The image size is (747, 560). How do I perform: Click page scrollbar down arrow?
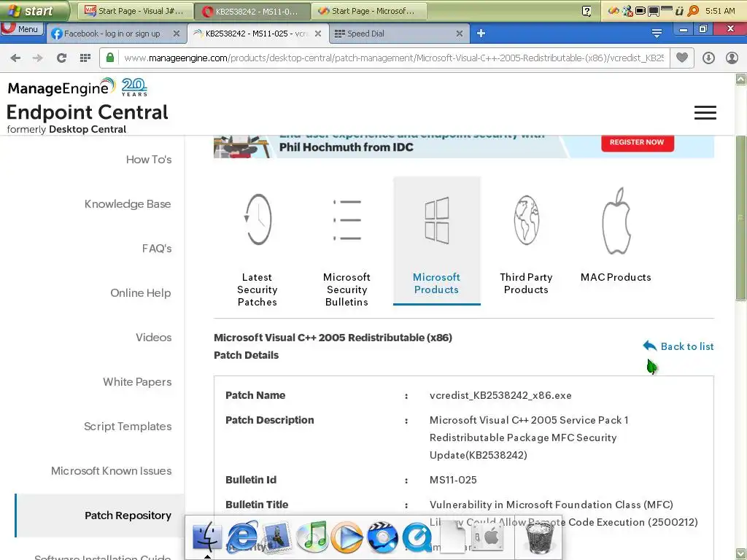pyautogui.click(x=741, y=553)
